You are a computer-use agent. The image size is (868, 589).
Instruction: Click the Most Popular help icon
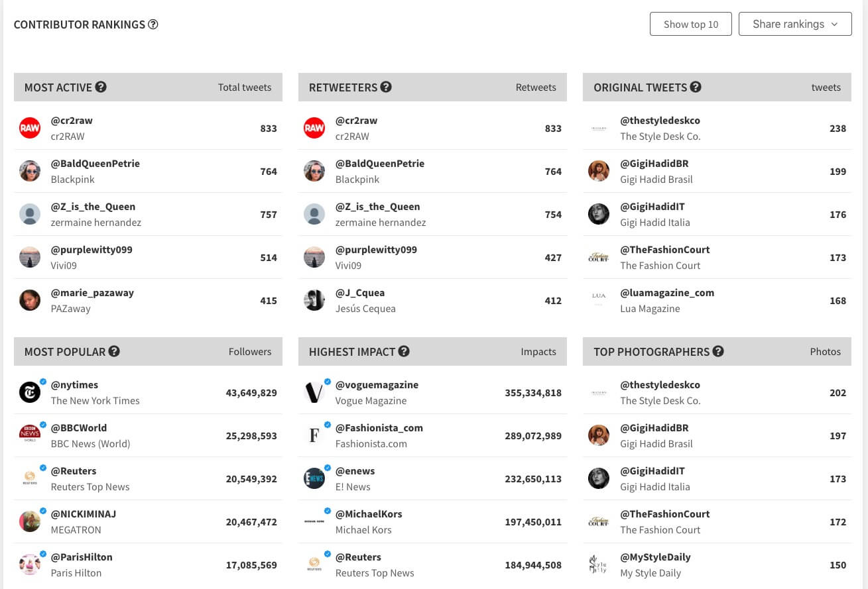[114, 350]
